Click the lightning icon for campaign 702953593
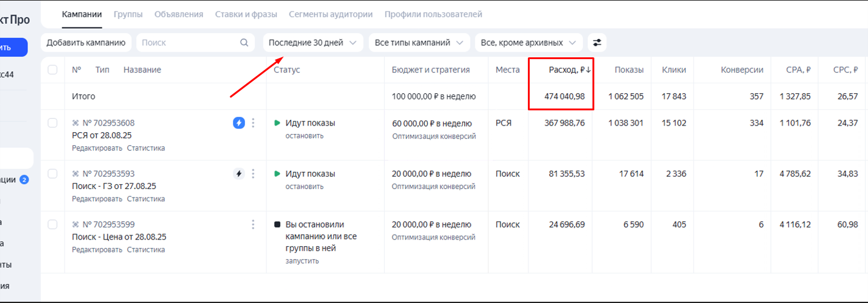The width and height of the screenshot is (868, 303). [239, 174]
